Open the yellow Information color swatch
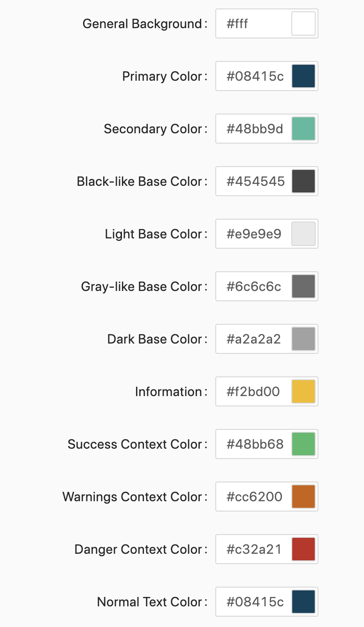Screen dimensions: 364x627 303,391
